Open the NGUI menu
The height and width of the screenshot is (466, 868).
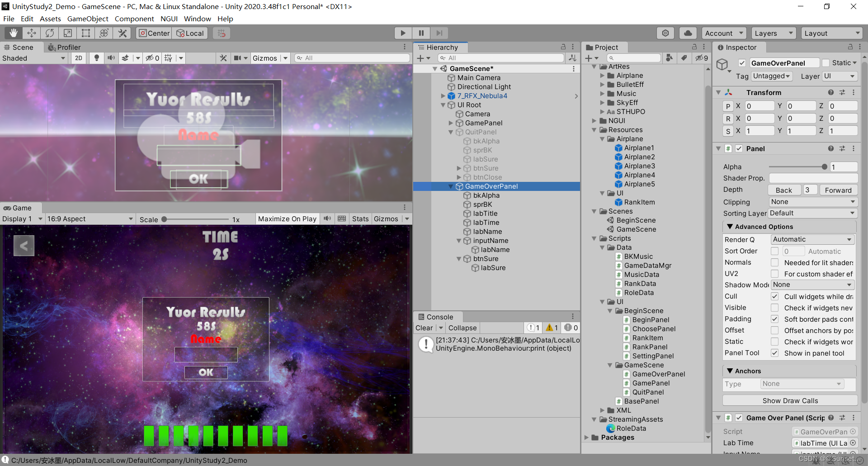click(169, 19)
